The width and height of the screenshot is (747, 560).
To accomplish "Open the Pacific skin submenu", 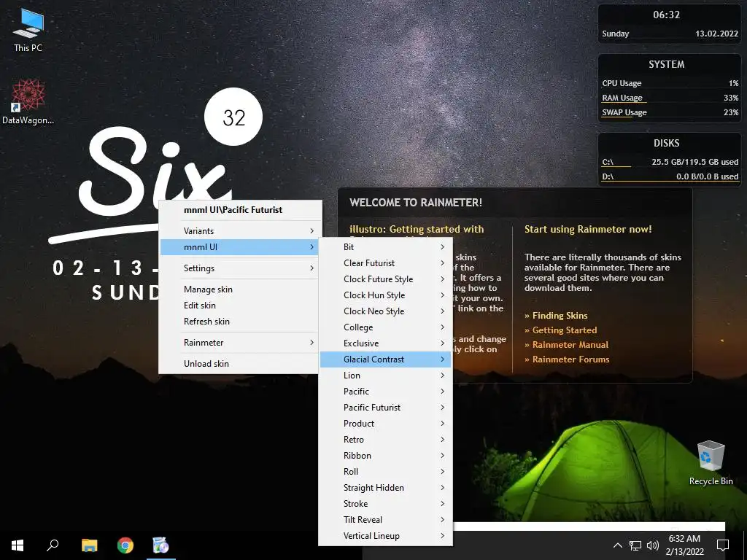I will [x=385, y=392].
